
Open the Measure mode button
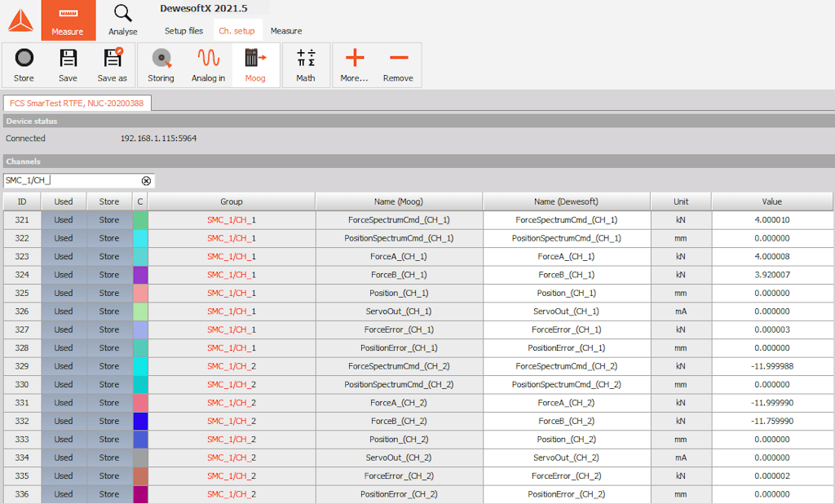pos(68,20)
